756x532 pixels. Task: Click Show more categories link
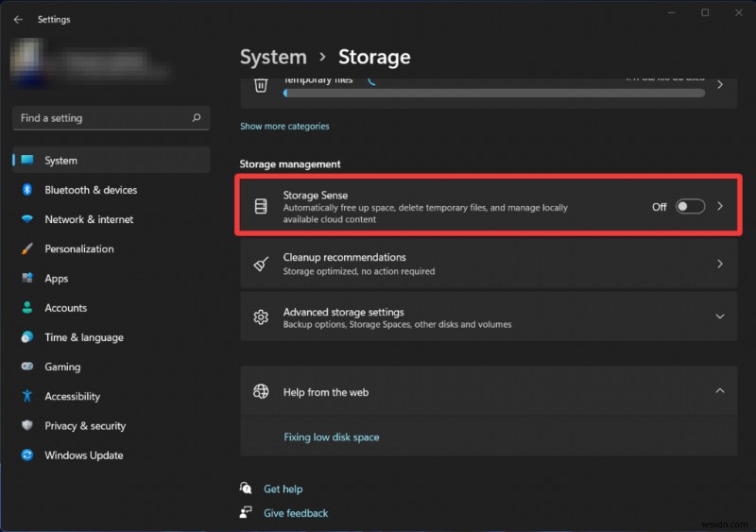click(x=284, y=126)
